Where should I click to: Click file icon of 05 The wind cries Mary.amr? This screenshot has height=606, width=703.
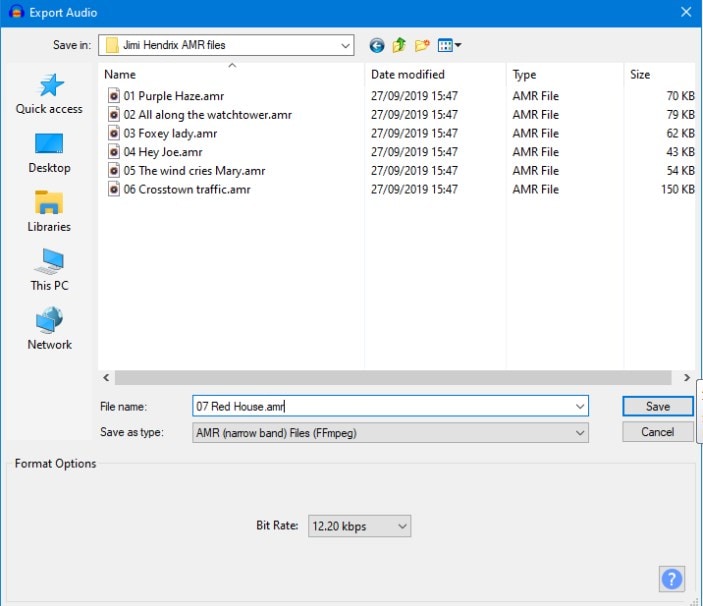pos(114,170)
